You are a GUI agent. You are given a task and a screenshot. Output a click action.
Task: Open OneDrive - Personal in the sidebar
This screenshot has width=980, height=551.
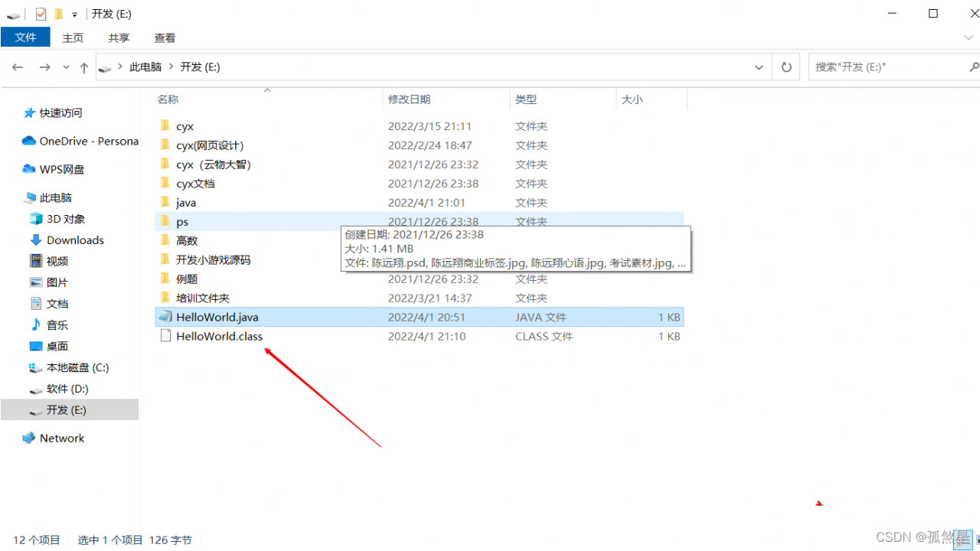[89, 141]
